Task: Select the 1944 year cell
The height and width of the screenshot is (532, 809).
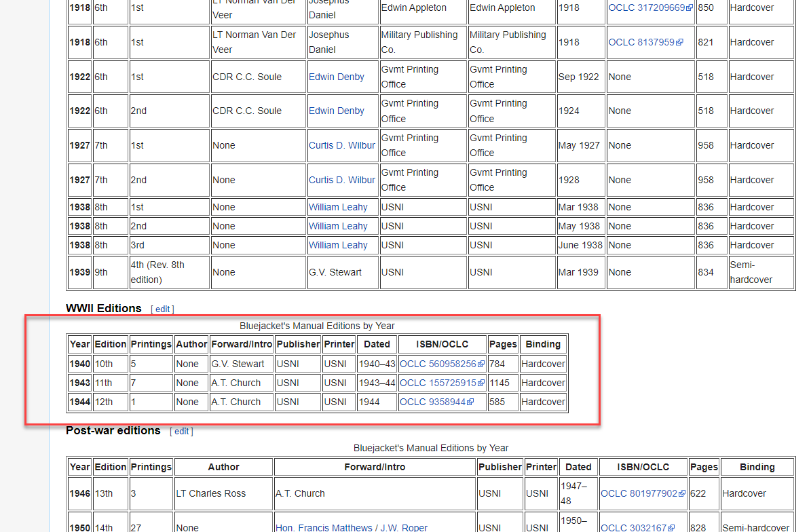Action: click(x=80, y=402)
